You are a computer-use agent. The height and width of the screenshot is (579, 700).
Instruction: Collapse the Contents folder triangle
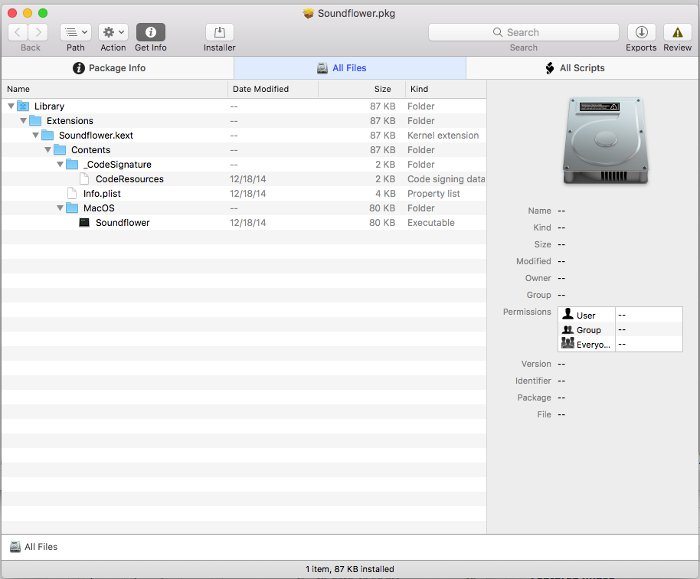[x=48, y=150]
